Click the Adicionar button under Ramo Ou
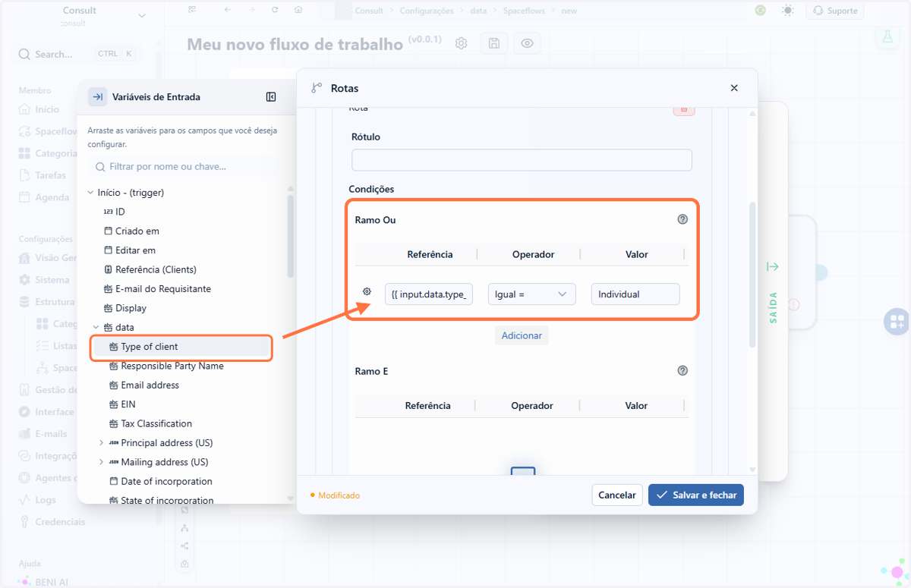The image size is (911, 588). pyautogui.click(x=522, y=335)
